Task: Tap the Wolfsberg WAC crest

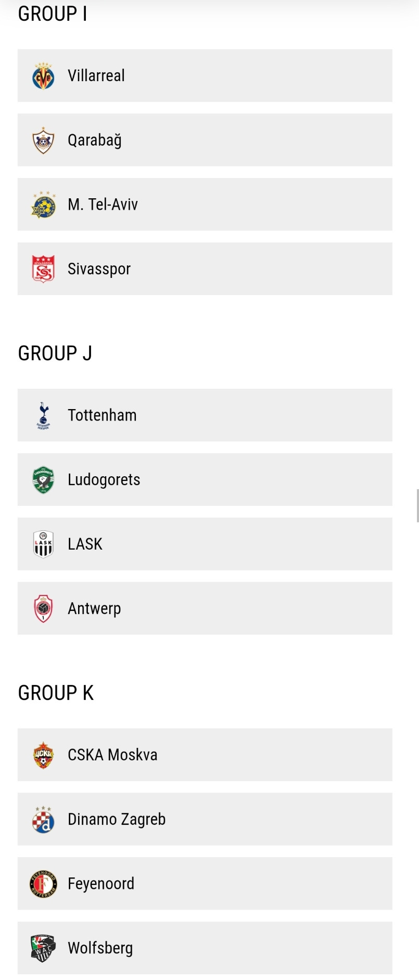Action: (43, 948)
